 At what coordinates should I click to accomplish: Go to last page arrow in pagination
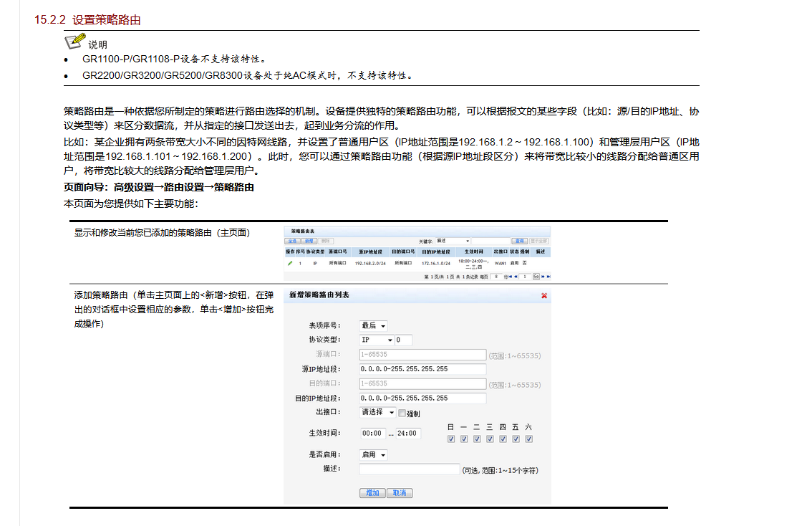click(549, 276)
